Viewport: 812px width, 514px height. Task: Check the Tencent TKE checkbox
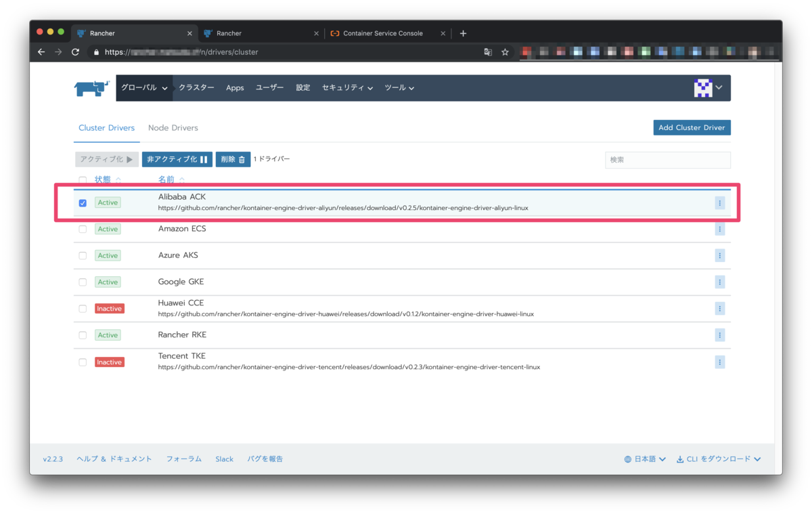(x=83, y=362)
